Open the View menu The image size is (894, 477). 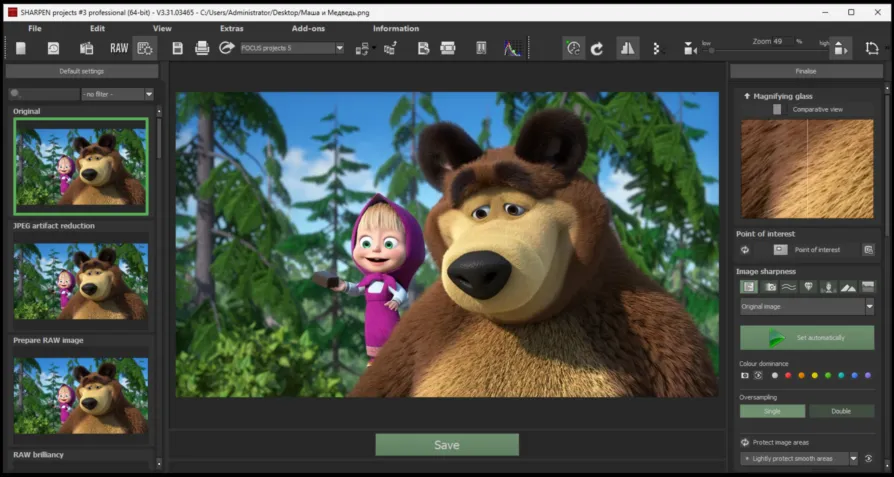tap(162, 28)
